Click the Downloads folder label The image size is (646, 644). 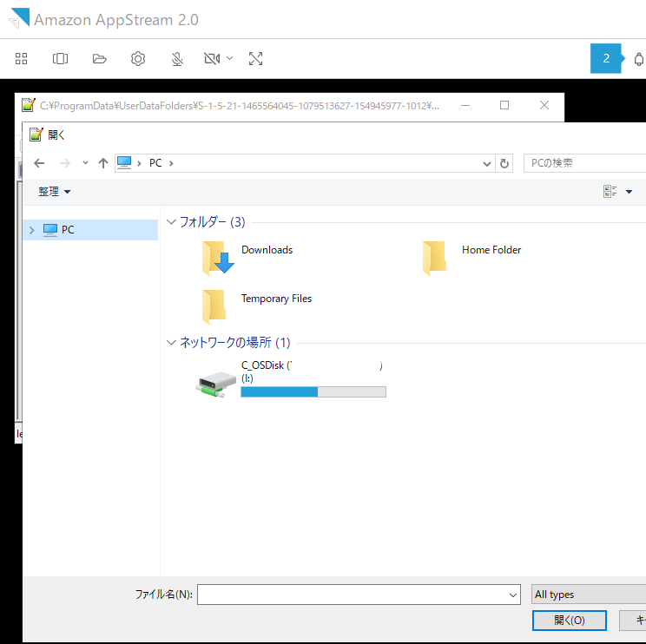(267, 250)
